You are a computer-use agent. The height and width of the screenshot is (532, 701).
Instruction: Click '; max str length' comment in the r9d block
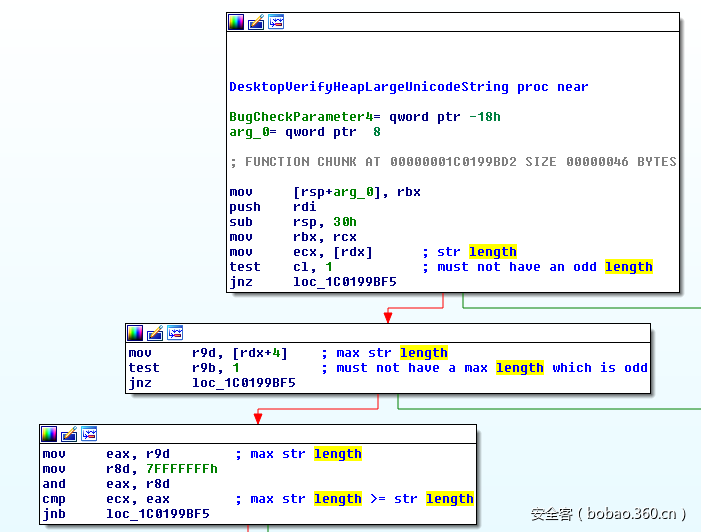click(384, 353)
